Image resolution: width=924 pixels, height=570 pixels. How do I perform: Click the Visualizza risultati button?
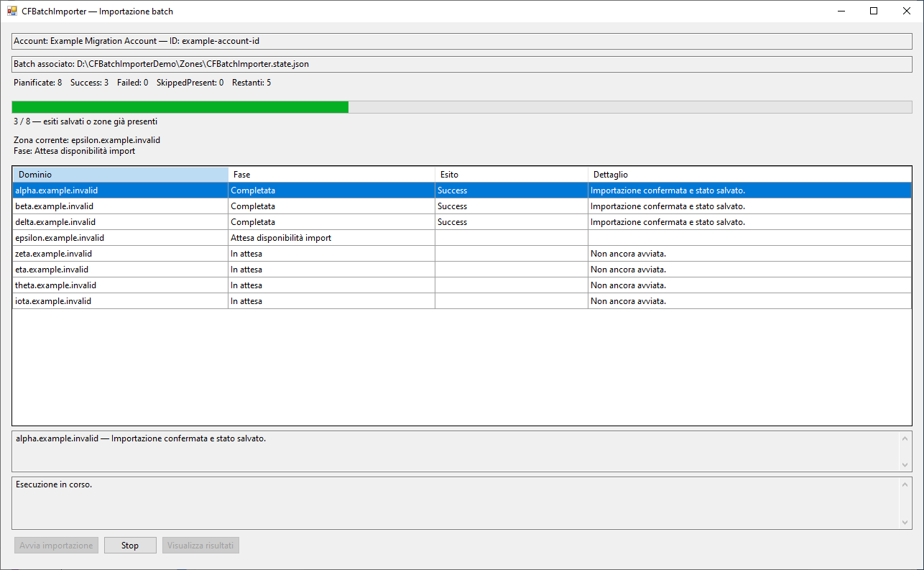200,546
